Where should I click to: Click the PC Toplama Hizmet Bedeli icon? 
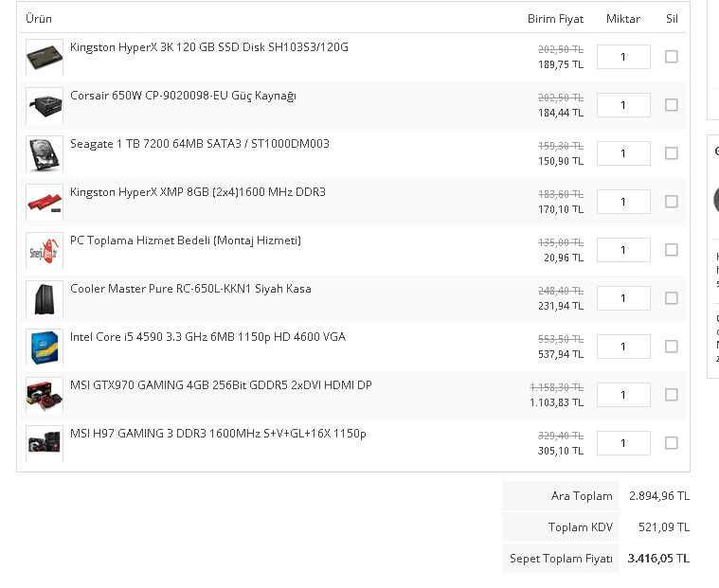click(45, 251)
